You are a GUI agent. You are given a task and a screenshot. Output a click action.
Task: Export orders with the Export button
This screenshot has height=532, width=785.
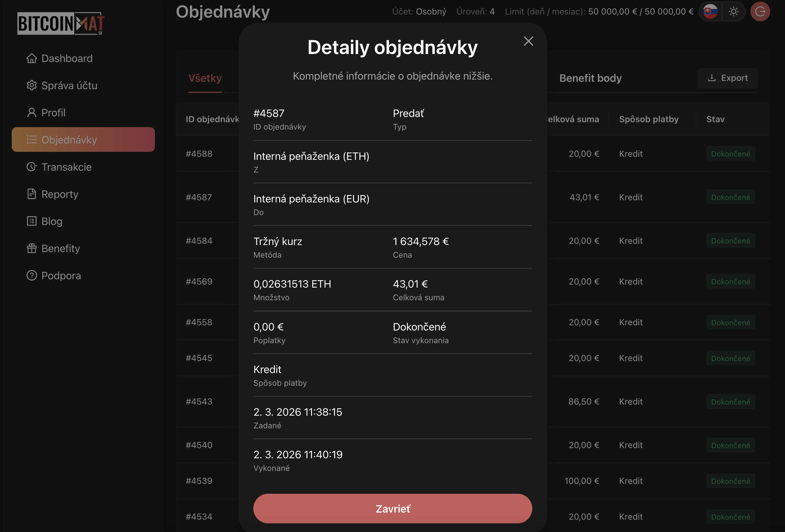click(x=728, y=78)
